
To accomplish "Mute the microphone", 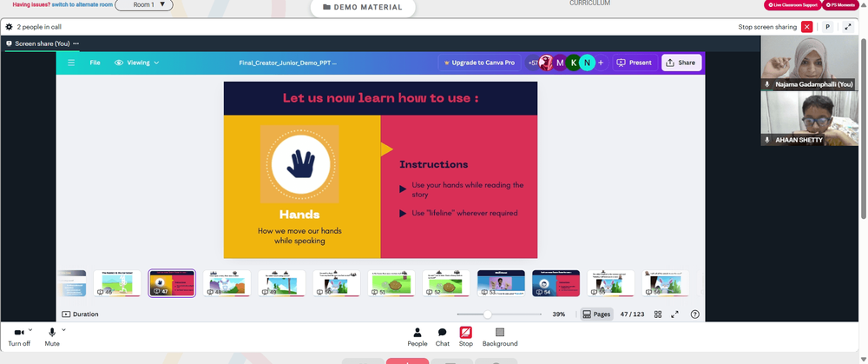I will (x=52, y=336).
